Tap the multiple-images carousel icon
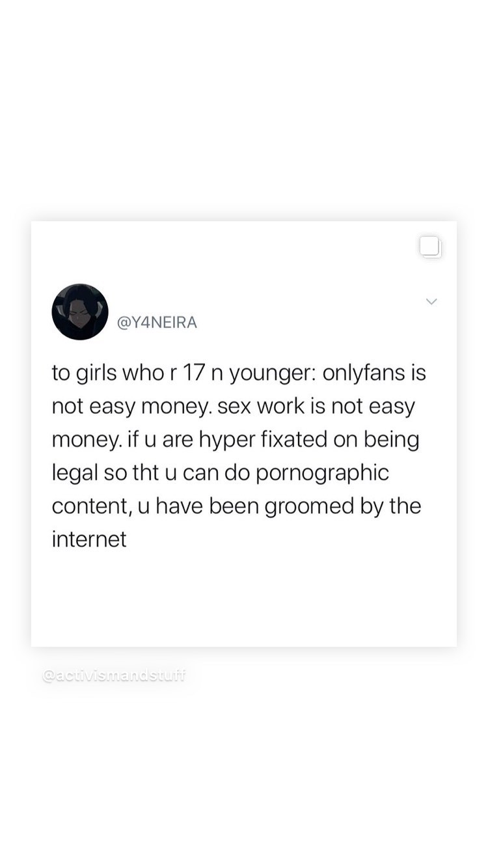 (431, 248)
